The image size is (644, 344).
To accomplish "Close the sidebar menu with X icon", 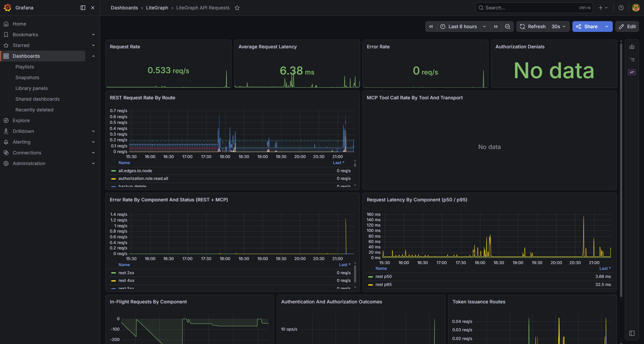I will 93,8.
